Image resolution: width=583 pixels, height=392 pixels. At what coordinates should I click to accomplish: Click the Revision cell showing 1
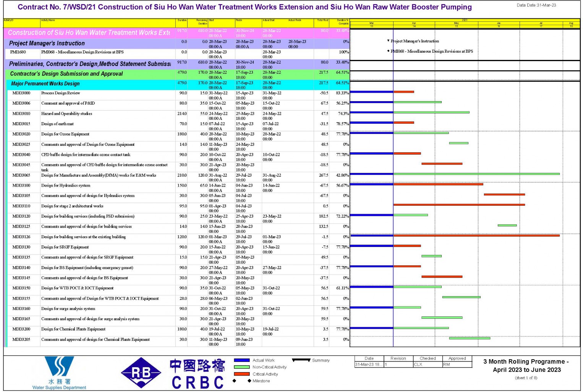tap(398, 365)
